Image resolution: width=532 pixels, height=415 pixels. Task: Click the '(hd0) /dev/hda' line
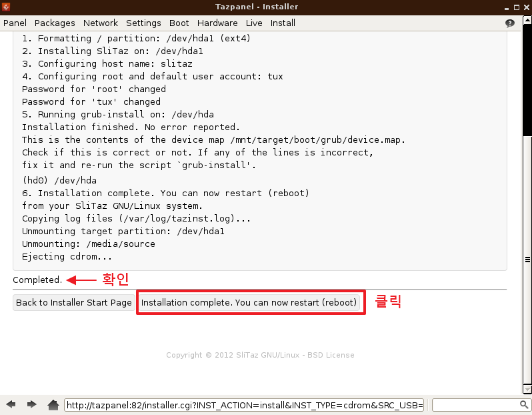point(59,180)
